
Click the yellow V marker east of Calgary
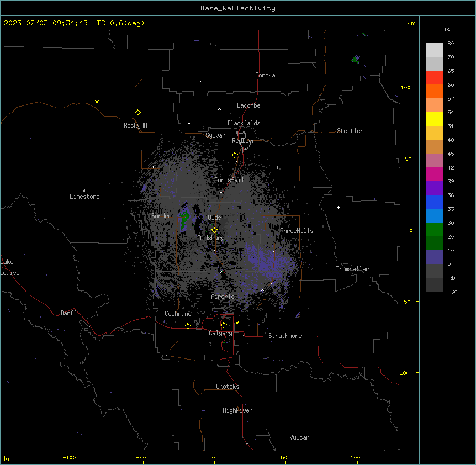[x=237, y=323]
